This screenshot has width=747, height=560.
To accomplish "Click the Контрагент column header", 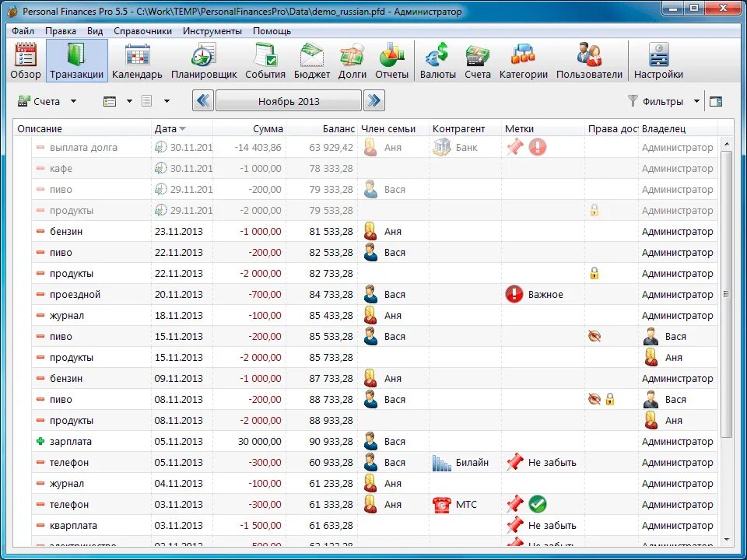I will coord(465,129).
